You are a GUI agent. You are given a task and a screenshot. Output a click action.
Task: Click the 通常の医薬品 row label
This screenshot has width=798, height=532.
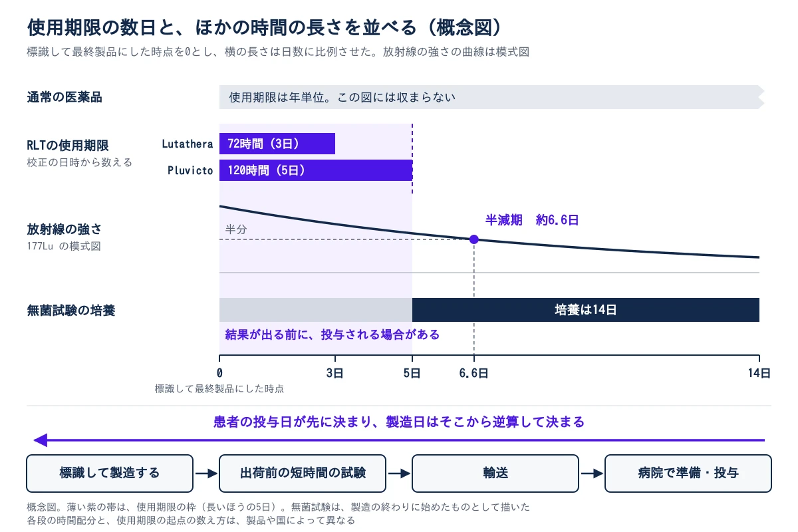(x=65, y=97)
